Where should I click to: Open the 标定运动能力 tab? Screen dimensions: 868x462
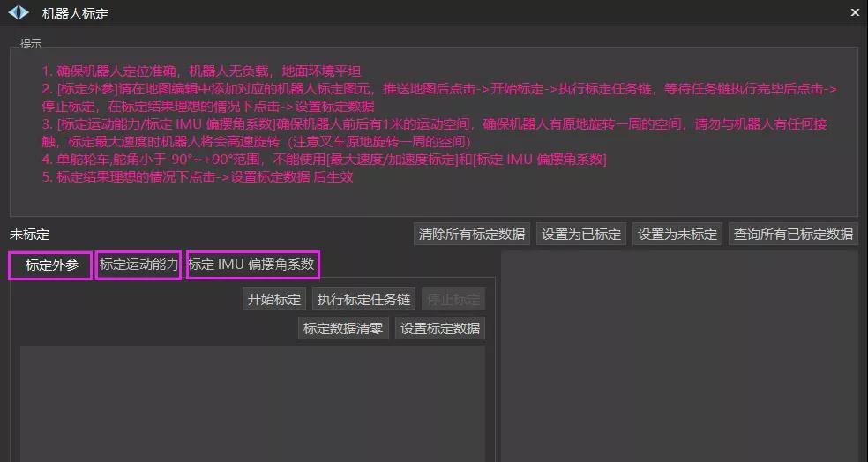coord(138,265)
